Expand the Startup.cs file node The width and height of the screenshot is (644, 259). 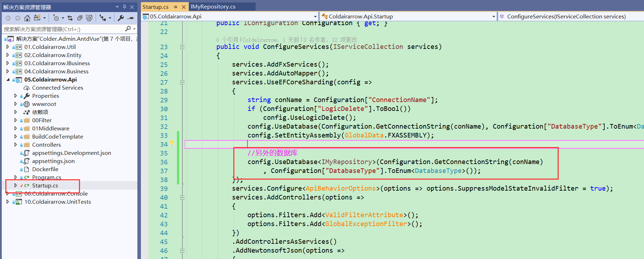tap(16, 185)
